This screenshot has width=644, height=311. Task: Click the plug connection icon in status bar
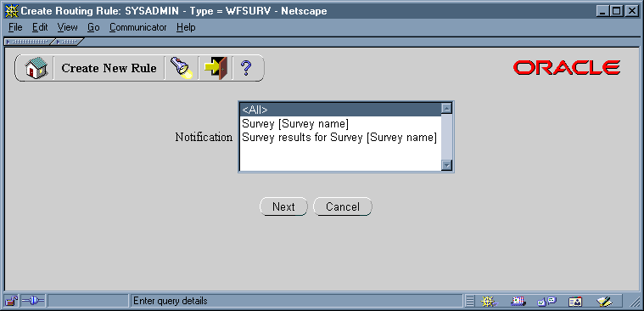pyautogui.click(x=32, y=301)
